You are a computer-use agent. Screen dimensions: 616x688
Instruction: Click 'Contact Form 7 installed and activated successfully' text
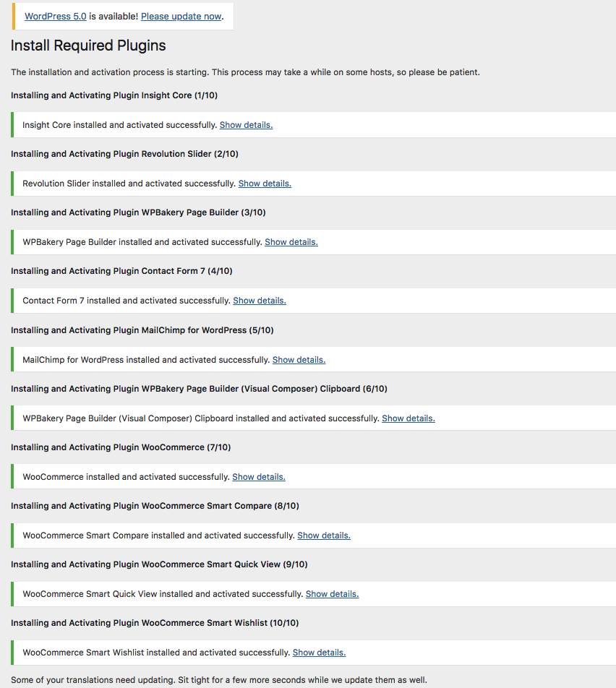[x=127, y=301]
